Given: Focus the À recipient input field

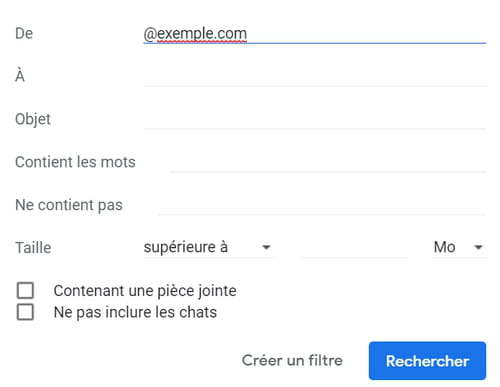Looking at the screenshot, I should tap(314, 76).
